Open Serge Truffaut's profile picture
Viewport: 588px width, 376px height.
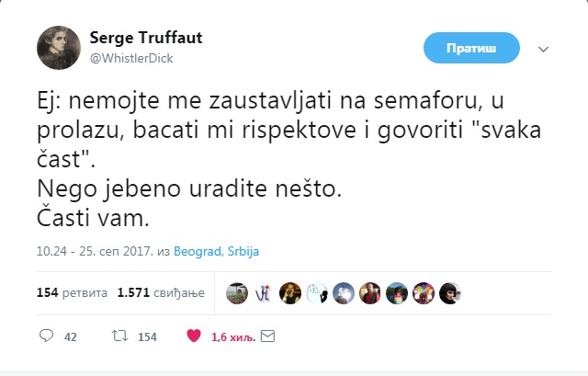(57, 47)
